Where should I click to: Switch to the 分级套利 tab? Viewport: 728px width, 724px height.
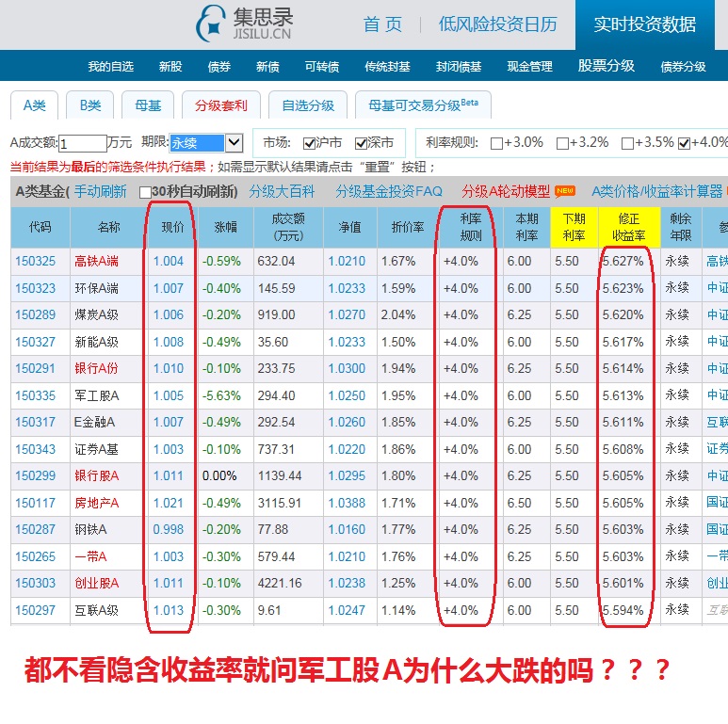tap(221, 105)
